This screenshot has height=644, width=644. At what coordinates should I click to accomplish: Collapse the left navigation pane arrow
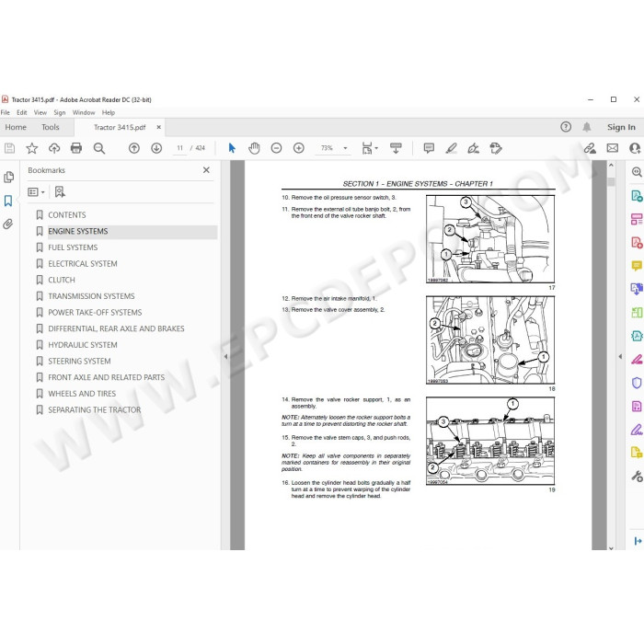click(x=225, y=357)
